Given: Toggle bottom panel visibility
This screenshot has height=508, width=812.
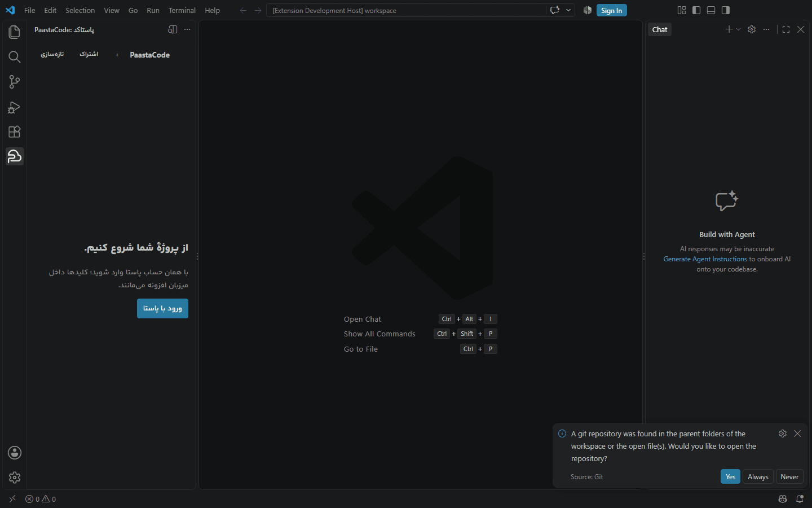Looking at the screenshot, I should tap(711, 10).
